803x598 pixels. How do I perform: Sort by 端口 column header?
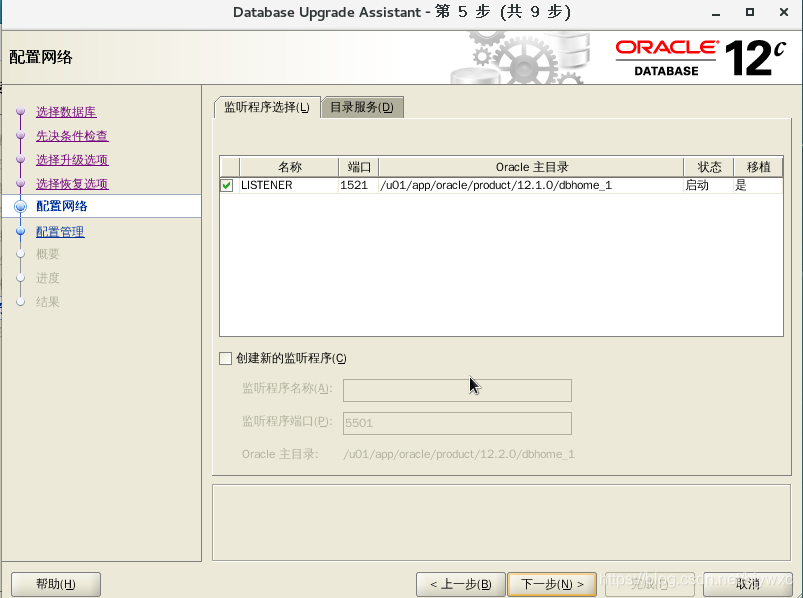click(358, 167)
